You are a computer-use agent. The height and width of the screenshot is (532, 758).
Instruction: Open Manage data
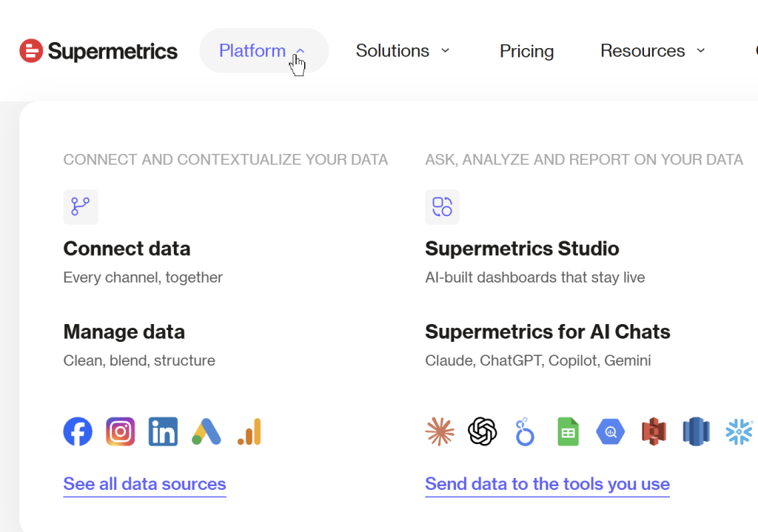tap(124, 331)
